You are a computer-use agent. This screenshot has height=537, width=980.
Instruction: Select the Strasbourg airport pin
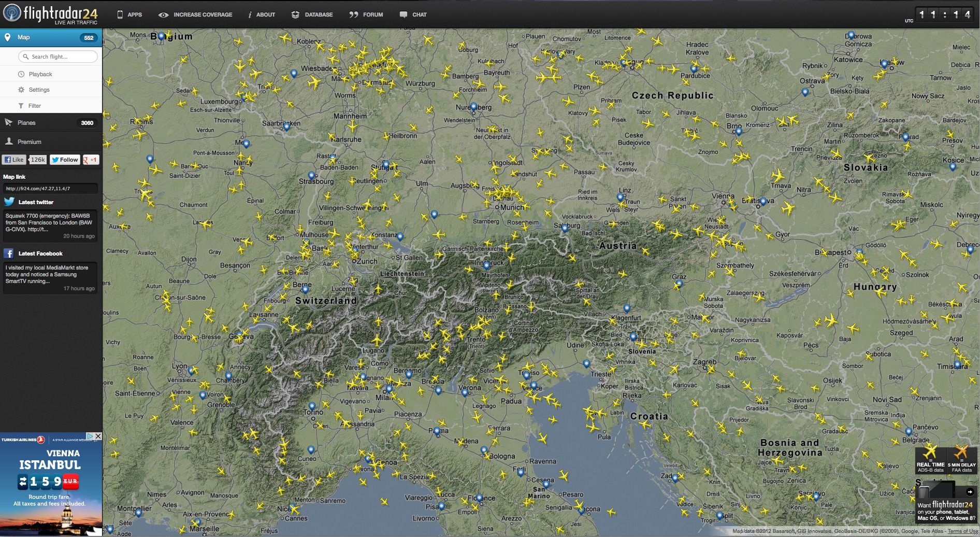[311, 176]
